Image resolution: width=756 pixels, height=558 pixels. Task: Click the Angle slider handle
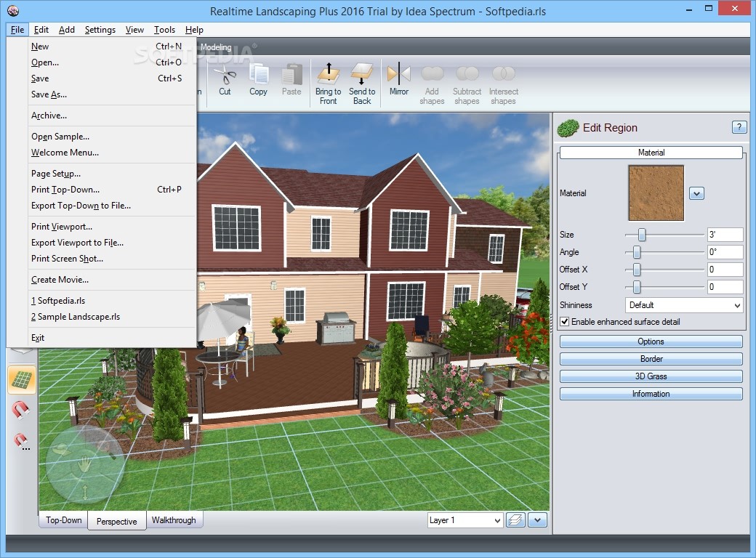(637, 252)
